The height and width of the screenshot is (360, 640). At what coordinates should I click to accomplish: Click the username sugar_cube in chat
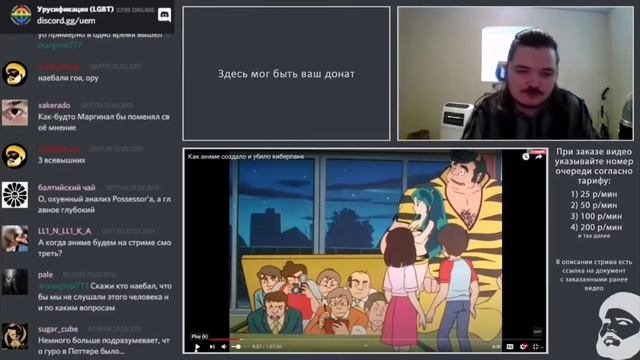58,329
